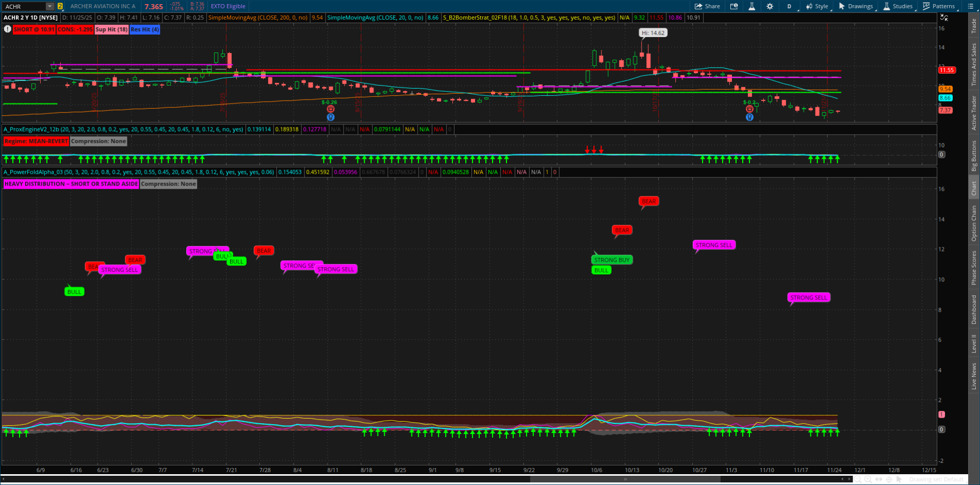
Task: Click the yellow link number 2 icon
Action: (x=60, y=6)
